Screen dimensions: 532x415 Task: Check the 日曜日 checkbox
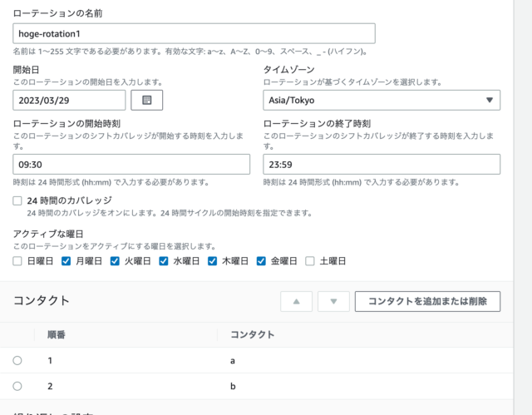coord(18,261)
